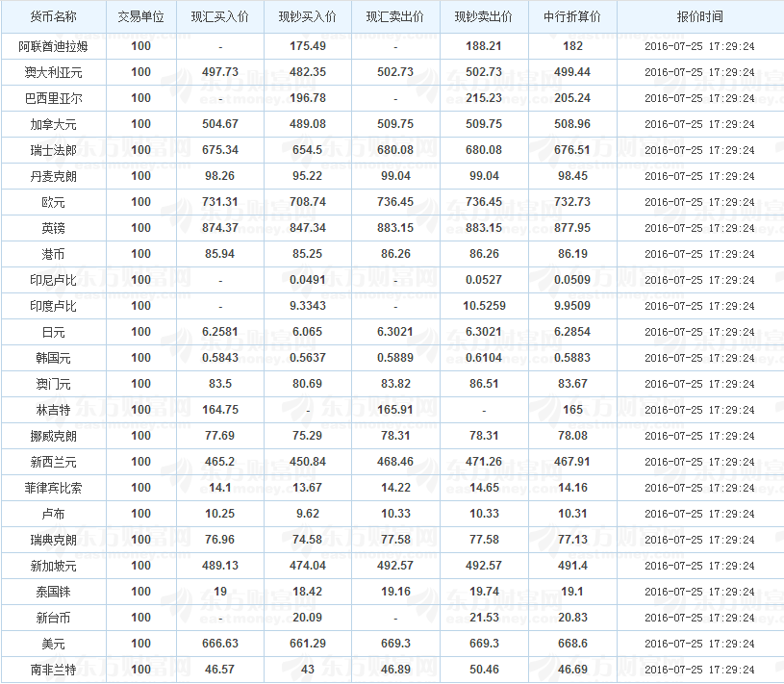784x684 pixels.
Task: Click the 0.6104 Korean won sell value
Action: 484,358
